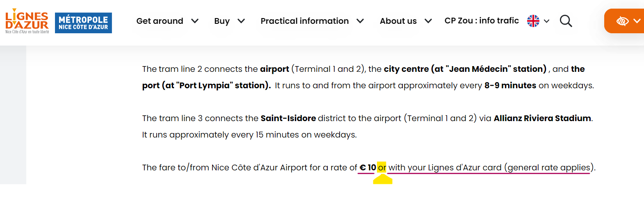This screenshot has width=644, height=211.
Task: Click the yellow highlighted word 'or'
Action: 382,167
